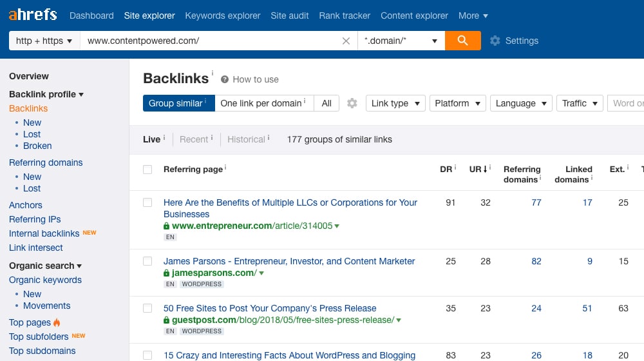Expand jamesparsons.com URL dropdown arrow
Screen dimensions: 644x361
click(261, 273)
